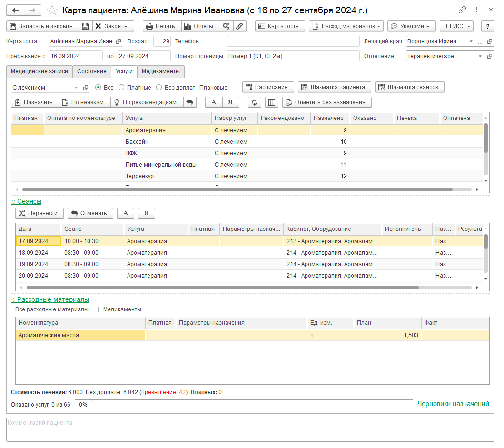Click the refresh icon in services toolbar
The image size is (504, 448).
pos(255,102)
